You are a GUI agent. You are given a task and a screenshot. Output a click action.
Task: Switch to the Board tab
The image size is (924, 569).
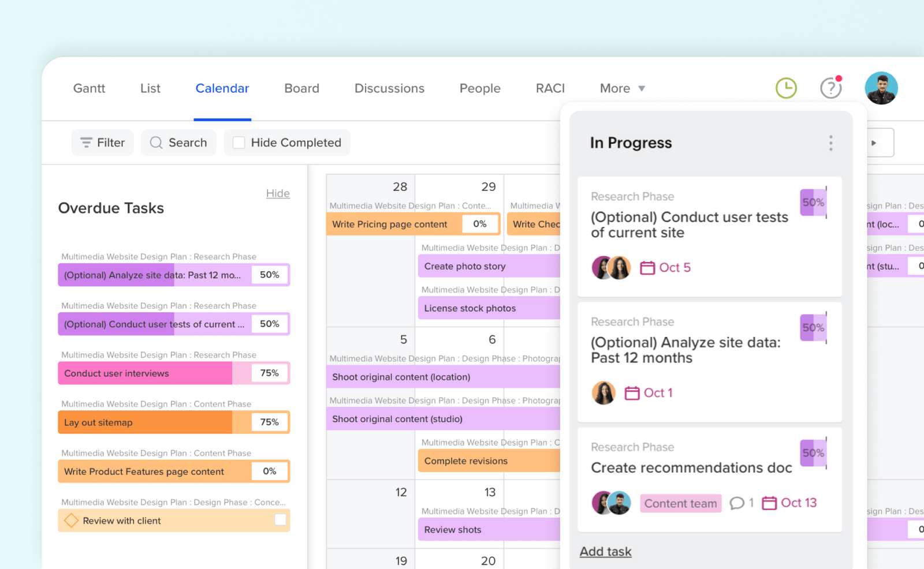[301, 88]
